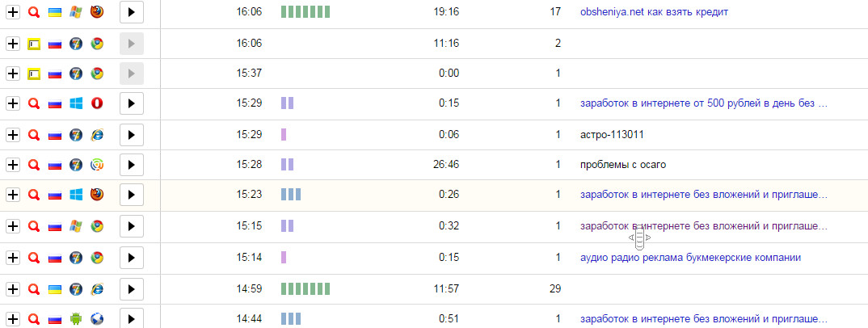
Task: Play the астро-113011 visit recording
Action: tap(132, 134)
